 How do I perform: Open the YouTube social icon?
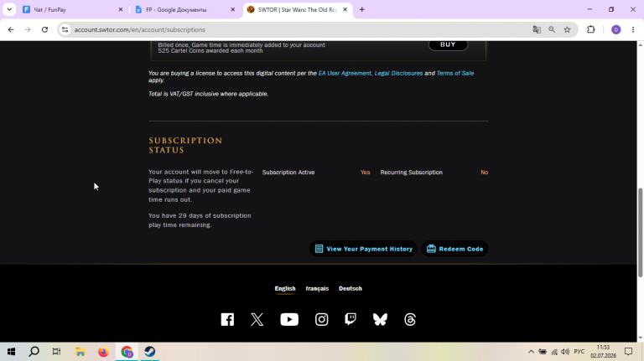click(x=289, y=319)
